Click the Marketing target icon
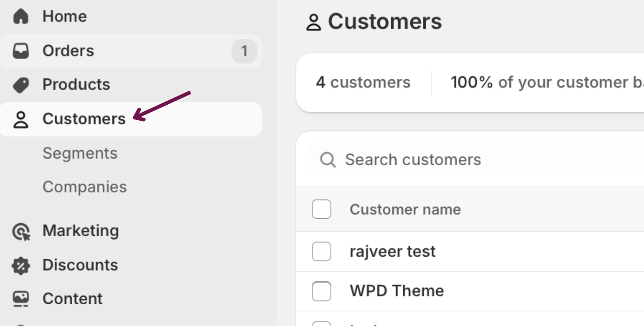This screenshot has width=644, height=327. click(x=21, y=231)
